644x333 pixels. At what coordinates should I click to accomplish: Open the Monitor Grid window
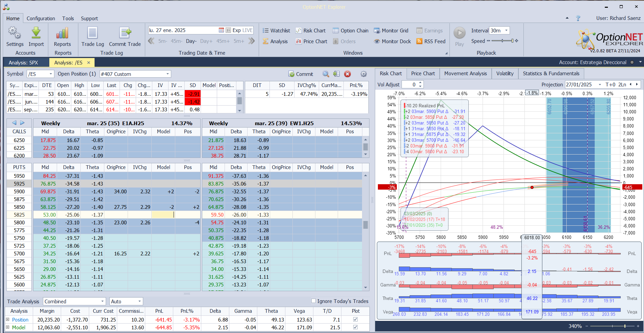391,31
